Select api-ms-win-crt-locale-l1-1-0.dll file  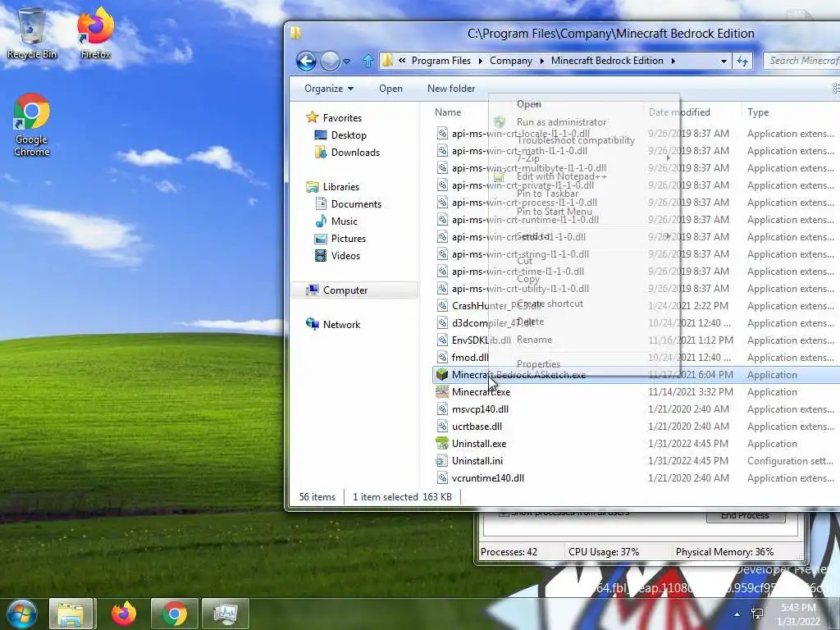pyautogui.click(x=521, y=134)
